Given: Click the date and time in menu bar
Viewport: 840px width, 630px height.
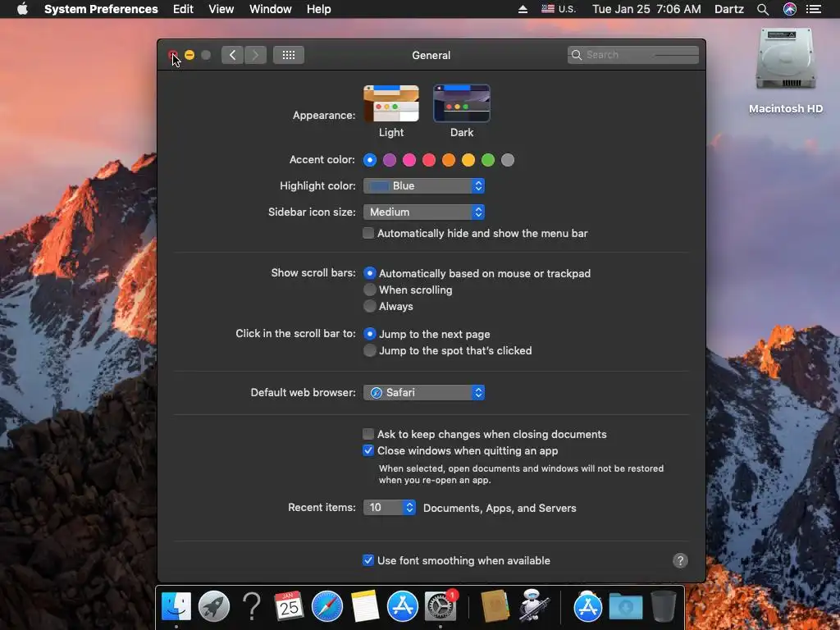Looking at the screenshot, I should pos(646,9).
